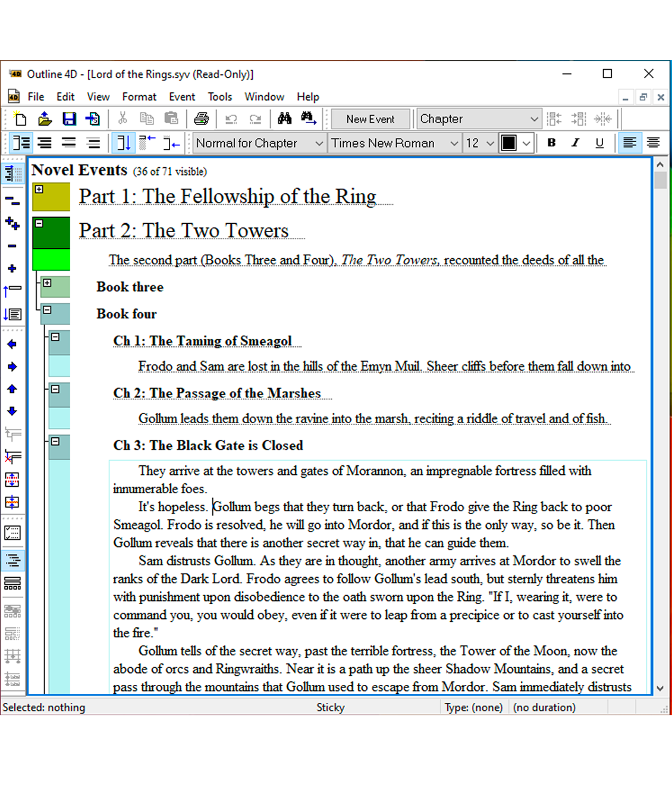Viewport: 672px width, 795px height.
Task: Click the Cut scissors icon
Action: [x=123, y=119]
